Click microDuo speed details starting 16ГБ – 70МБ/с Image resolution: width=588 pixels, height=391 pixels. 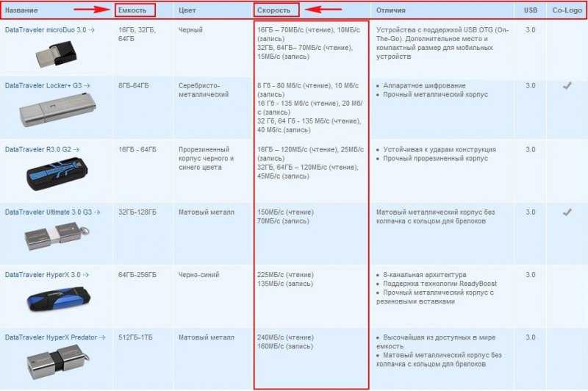pyautogui.click(x=309, y=43)
